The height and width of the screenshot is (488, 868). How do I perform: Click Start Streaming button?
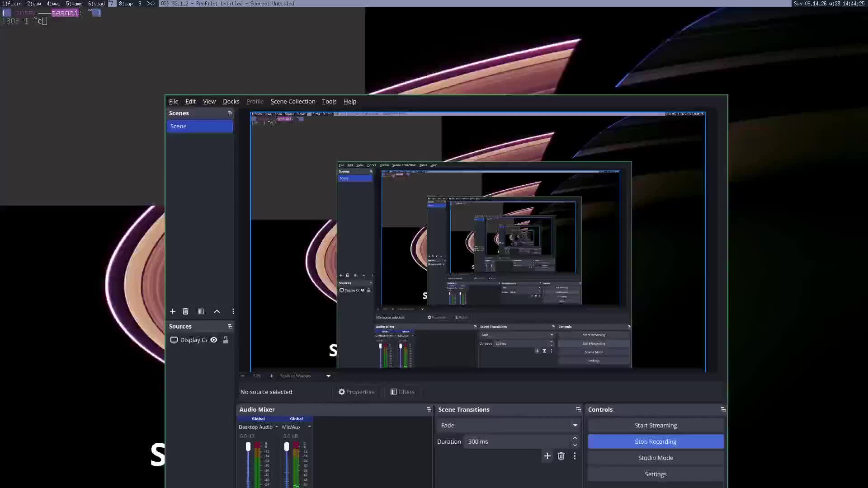[656, 425]
